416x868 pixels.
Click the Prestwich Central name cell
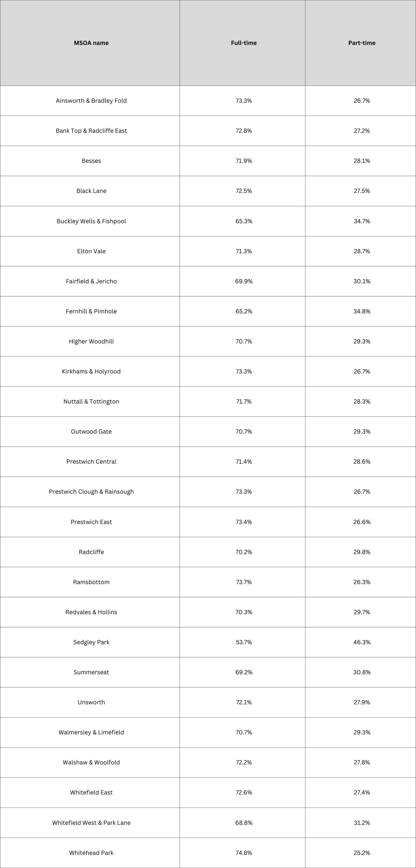pos(91,462)
